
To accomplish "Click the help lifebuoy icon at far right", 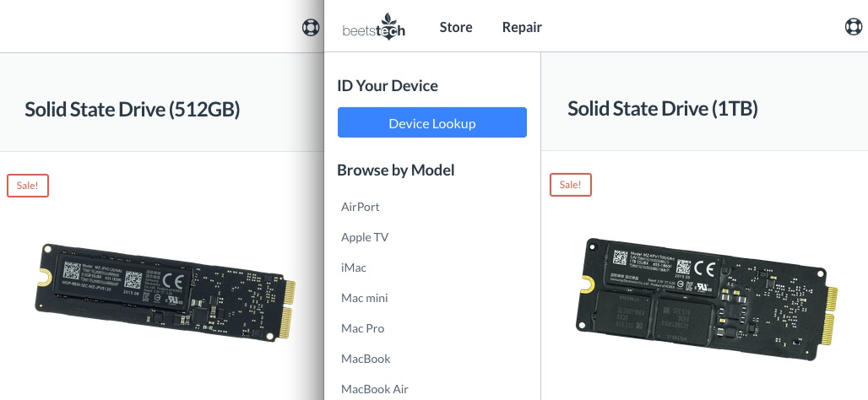I will [x=854, y=27].
